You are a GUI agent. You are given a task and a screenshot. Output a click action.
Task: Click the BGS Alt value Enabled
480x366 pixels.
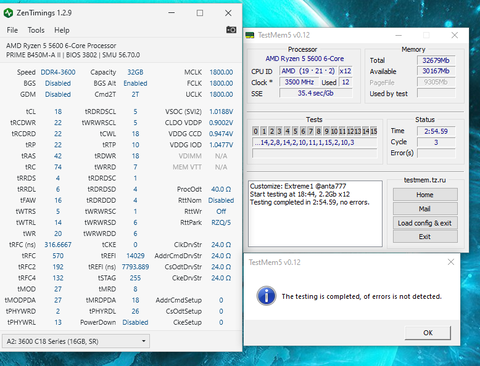[135, 83]
